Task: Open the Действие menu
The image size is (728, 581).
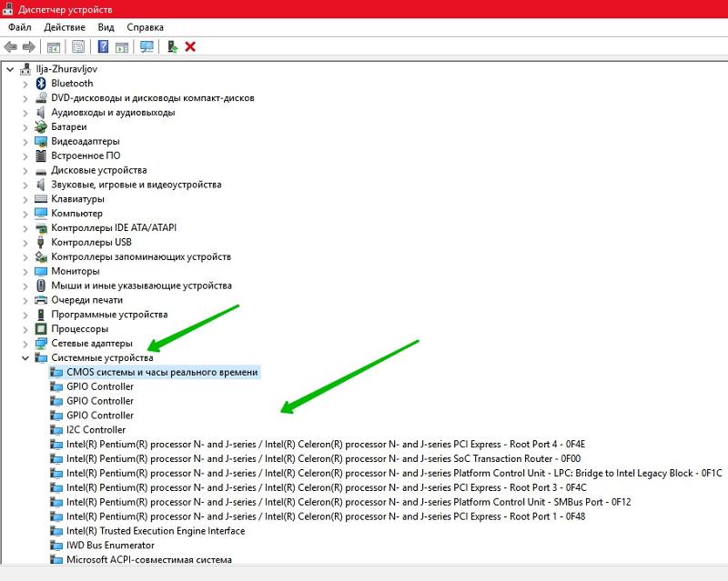Action: coord(65,27)
